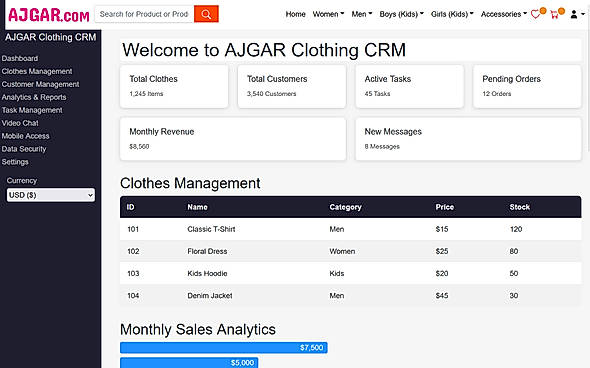This screenshot has width=590, height=368.
Task: Open Dashboard in the sidebar
Action: pos(20,58)
